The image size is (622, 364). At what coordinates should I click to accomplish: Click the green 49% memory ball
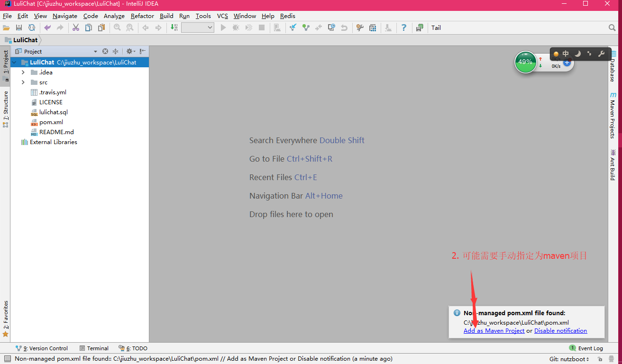525,62
